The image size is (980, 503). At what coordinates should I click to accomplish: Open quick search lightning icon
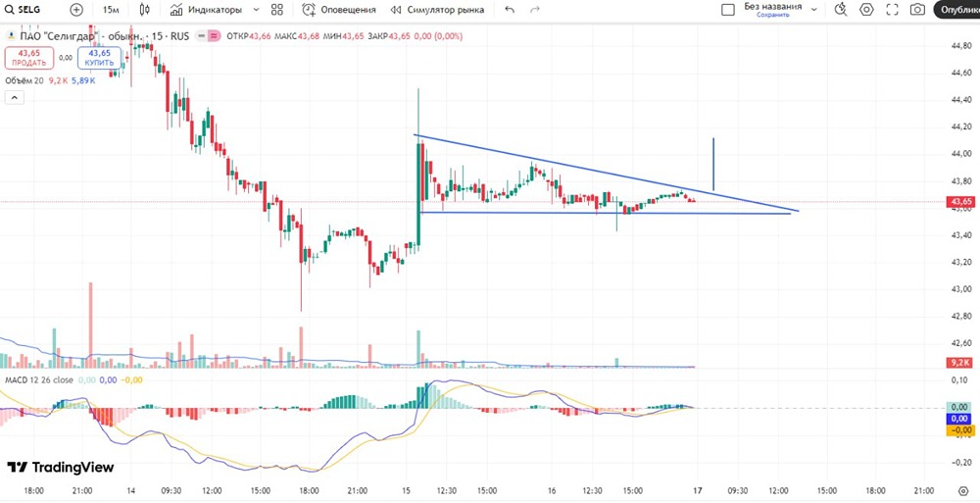click(841, 10)
